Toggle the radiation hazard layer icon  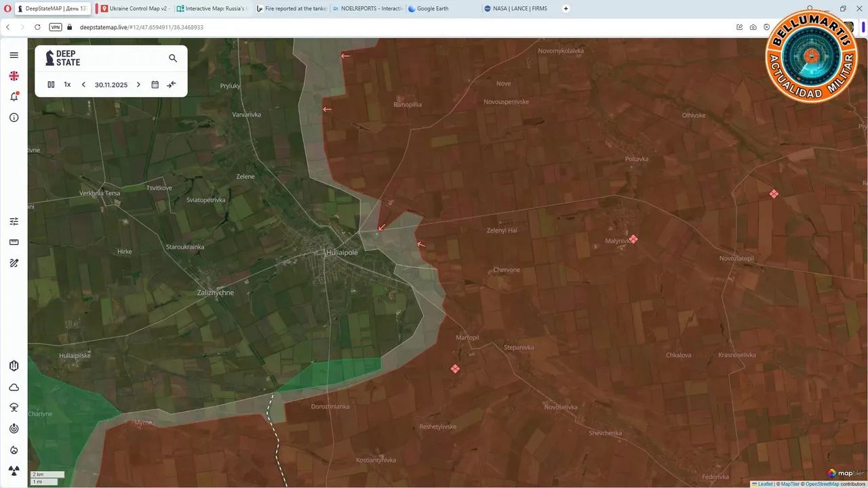point(14,470)
